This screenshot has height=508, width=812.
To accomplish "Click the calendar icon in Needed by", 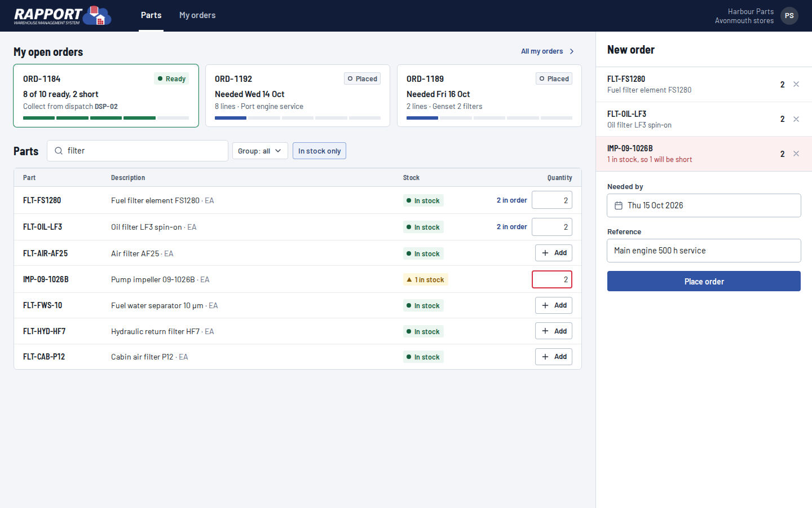I will click(619, 205).
